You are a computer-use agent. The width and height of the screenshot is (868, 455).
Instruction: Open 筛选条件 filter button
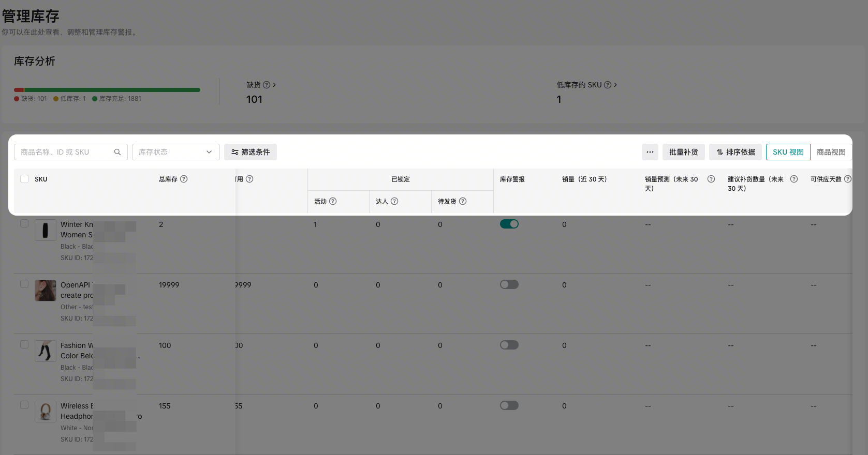click(251, 152)
